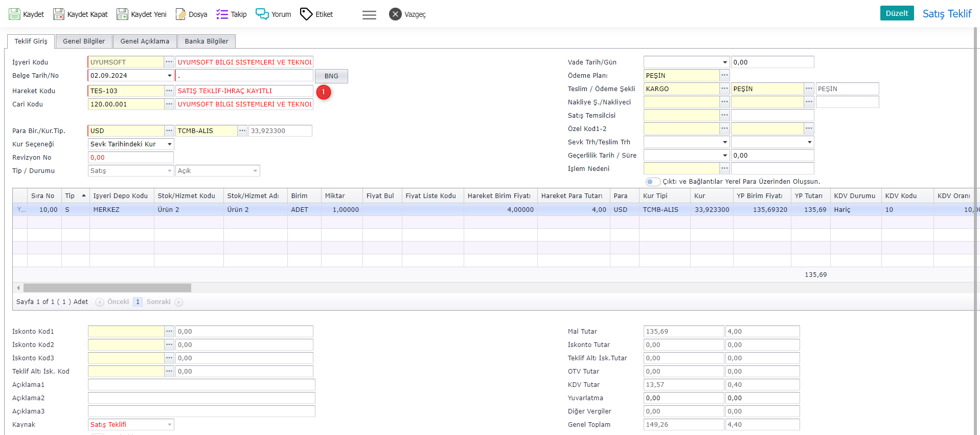This screenshot has width=980, height=435.
Task: Open Hareket Kodu lookup ellipsis button
Action: tap(169, 91)
